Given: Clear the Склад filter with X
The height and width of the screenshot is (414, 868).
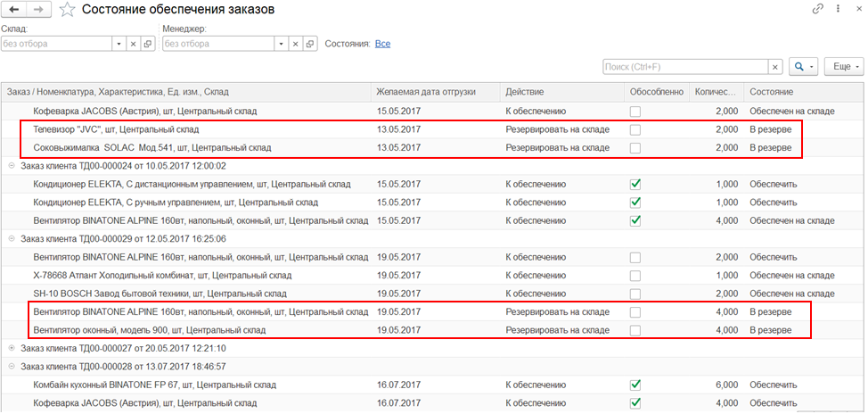Looking at the screenshot, I should pos(134,43).
